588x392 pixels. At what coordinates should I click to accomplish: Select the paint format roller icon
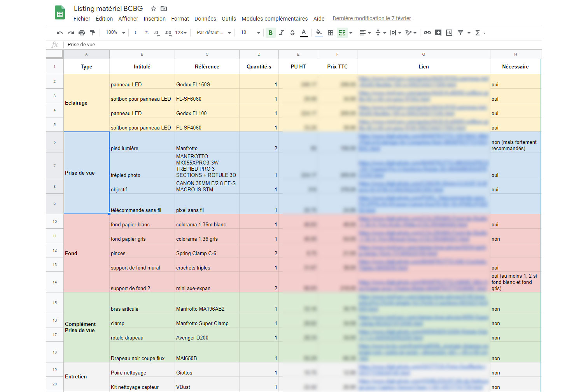coord(93,33)
